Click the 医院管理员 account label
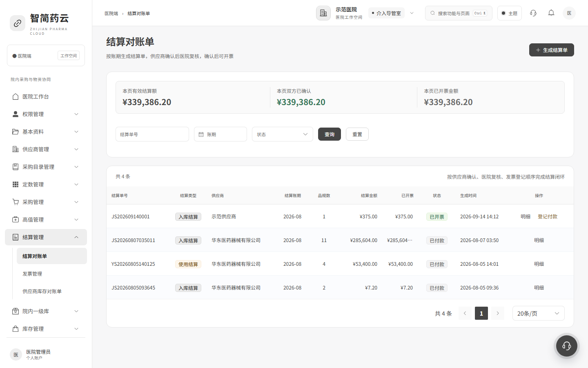 [38, 352]
